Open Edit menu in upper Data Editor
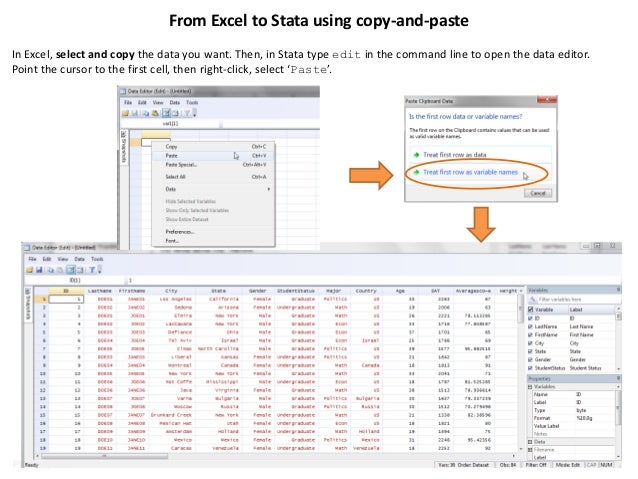638x479 pixels. tap(142, 103)
